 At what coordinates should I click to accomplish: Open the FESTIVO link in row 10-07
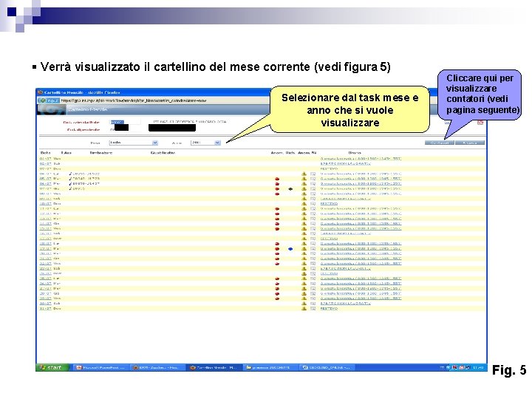329,204
